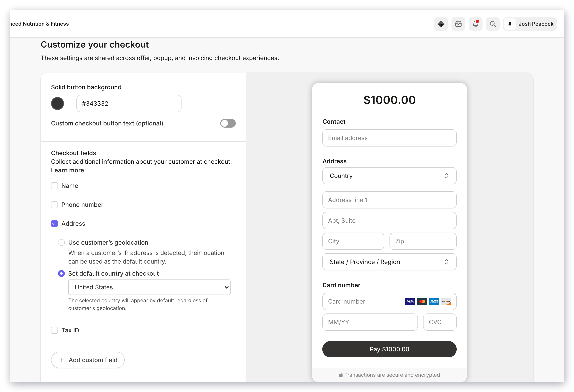Enable the Tax ID checkbox
Screen dimensions: 574x392
[x=54, y=330]
